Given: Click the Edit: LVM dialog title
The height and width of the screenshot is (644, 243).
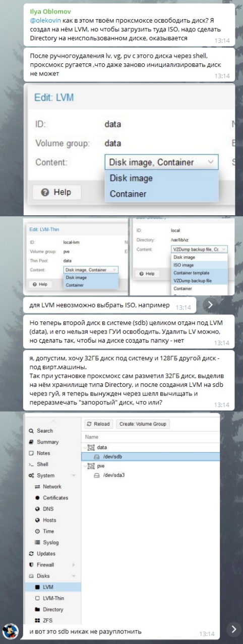Looking at the screenshot, I should point(55,97).
